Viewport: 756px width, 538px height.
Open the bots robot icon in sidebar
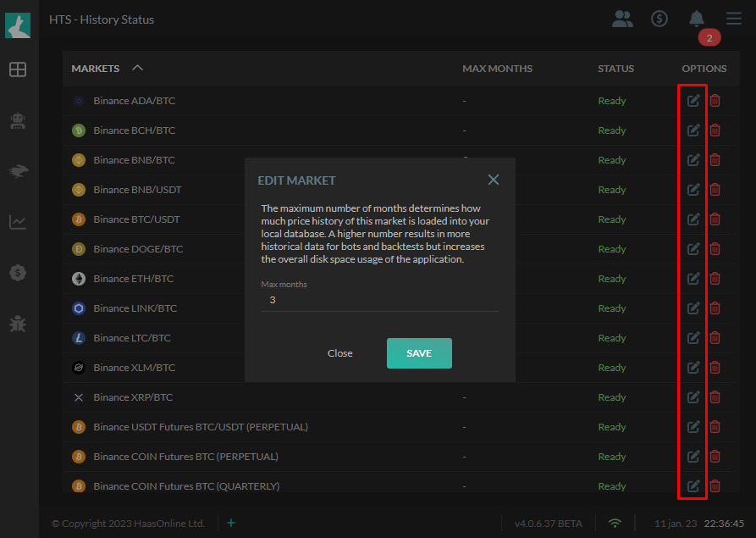pyautogui.click(x=18, y=120)
